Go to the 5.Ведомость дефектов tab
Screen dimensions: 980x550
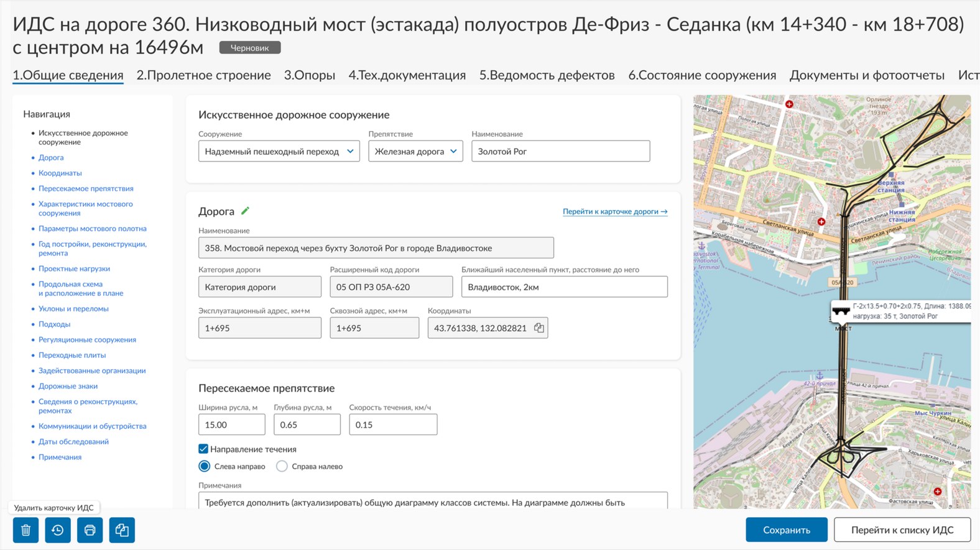(547, 75)
